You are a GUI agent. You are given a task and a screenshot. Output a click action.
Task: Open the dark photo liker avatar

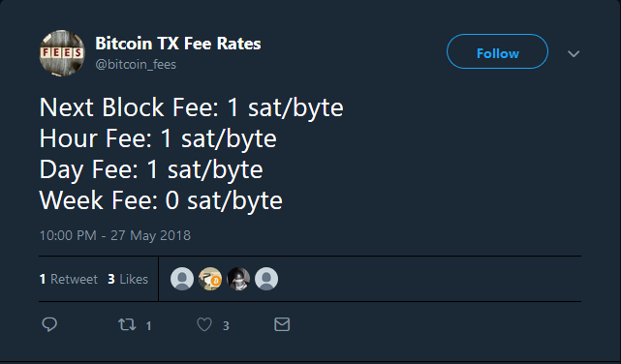238,279
